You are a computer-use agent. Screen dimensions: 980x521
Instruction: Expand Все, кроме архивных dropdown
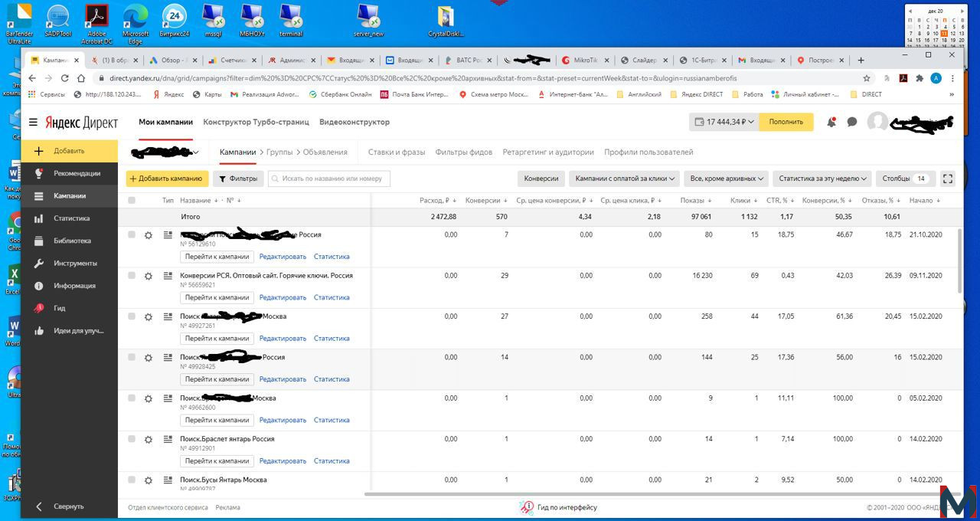(727, 179)
